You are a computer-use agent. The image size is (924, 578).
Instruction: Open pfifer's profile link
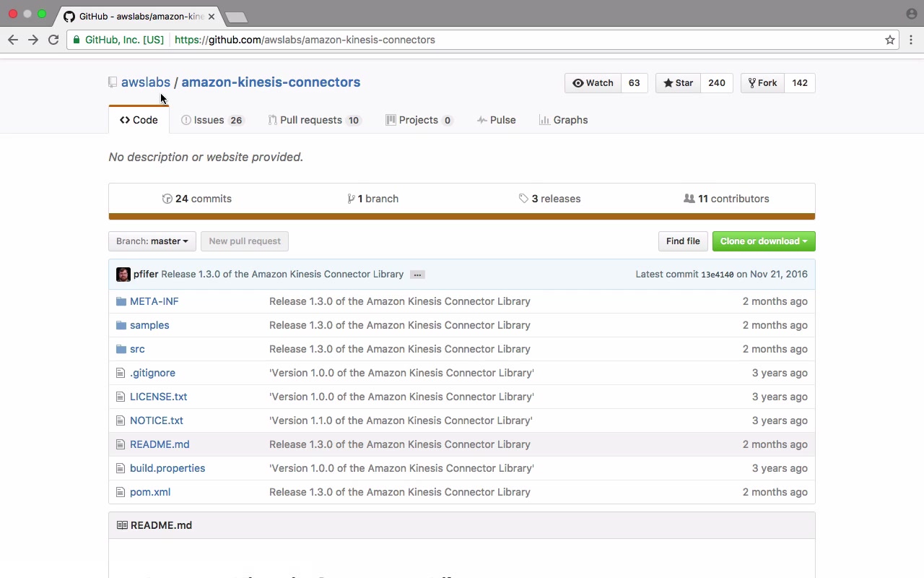146,275
